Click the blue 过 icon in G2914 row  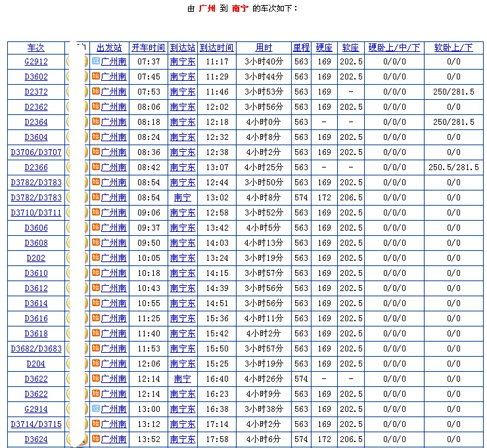96,409
